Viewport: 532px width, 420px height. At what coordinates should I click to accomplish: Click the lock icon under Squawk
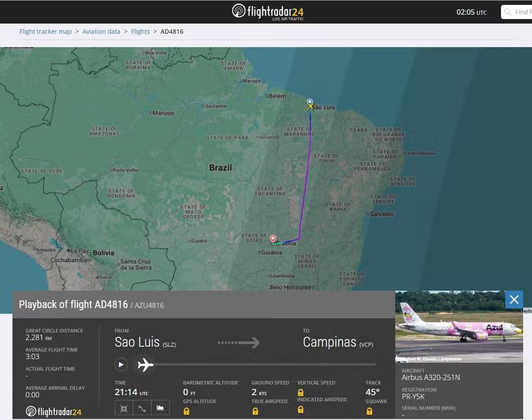(x=369, y=411)
